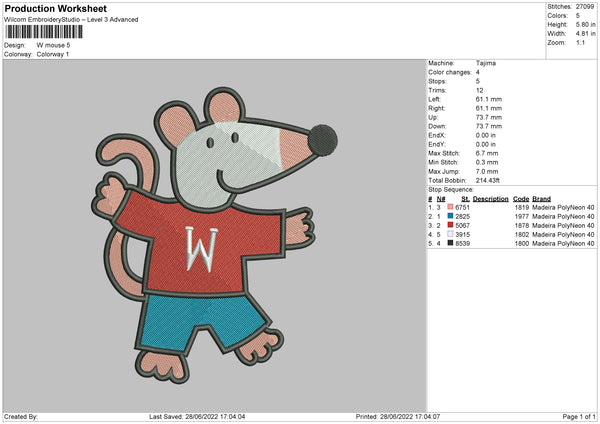Click the pink thread swatch in row 1
The image size is (600, 424).
[450, 207]
